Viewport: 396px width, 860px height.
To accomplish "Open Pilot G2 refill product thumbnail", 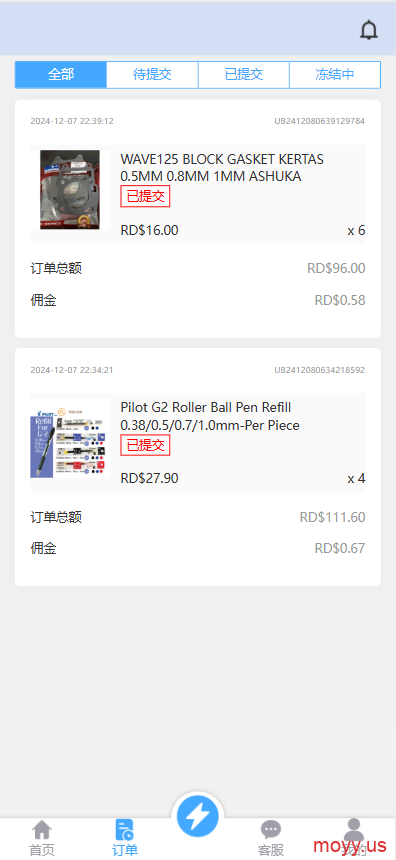I will point(70,438).
